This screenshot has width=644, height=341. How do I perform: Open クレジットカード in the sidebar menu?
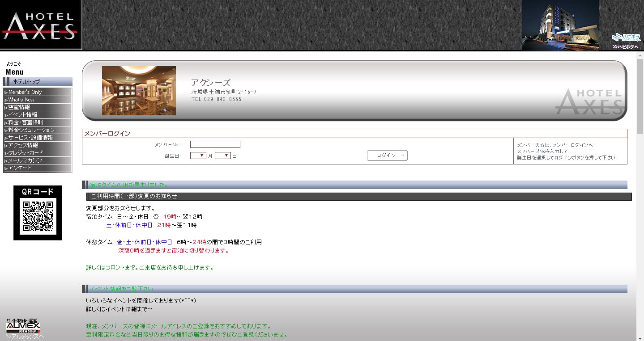38,153
